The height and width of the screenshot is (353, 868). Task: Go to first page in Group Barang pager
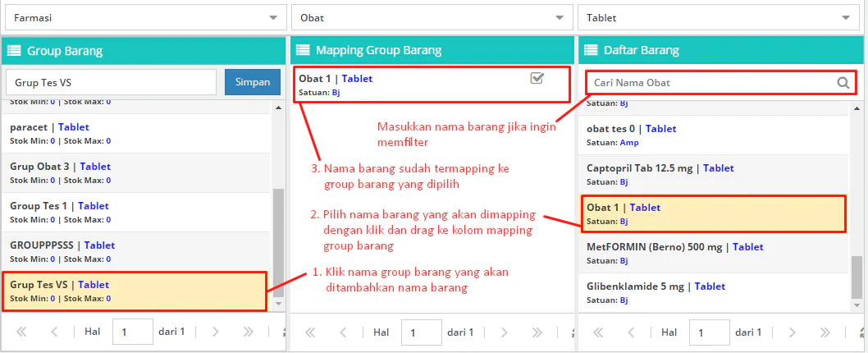[x=22, y=332]
